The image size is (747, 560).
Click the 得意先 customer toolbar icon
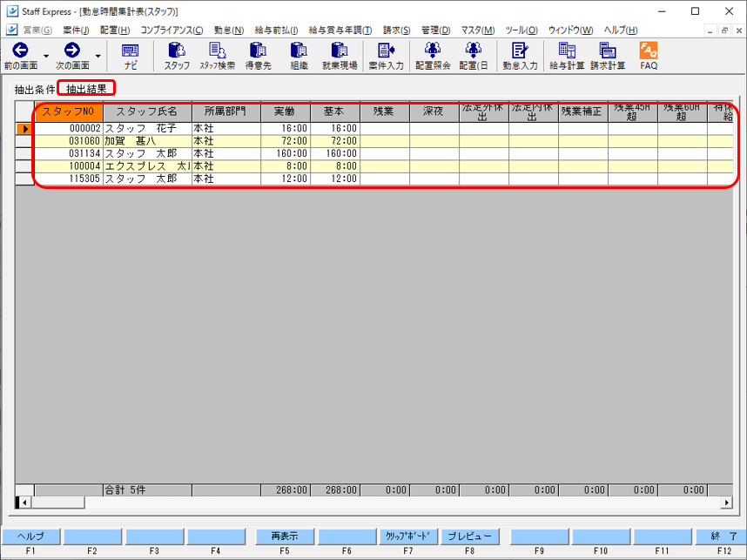(258, 56)
